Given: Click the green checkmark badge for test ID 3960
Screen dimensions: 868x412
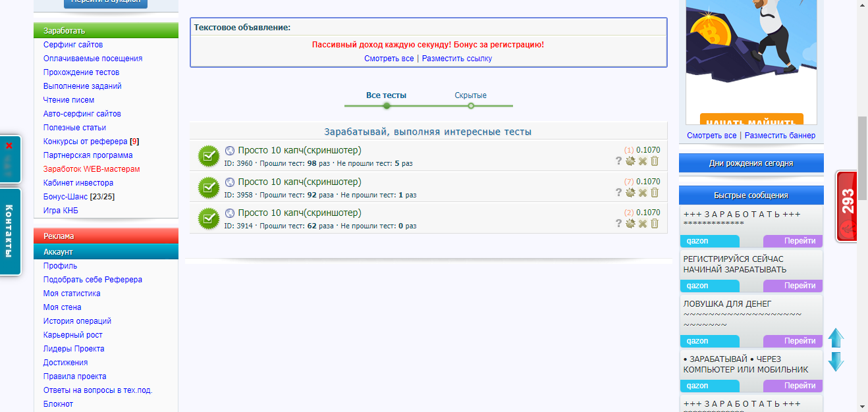Looking at the screenshot, I should [x=209, y=156].
